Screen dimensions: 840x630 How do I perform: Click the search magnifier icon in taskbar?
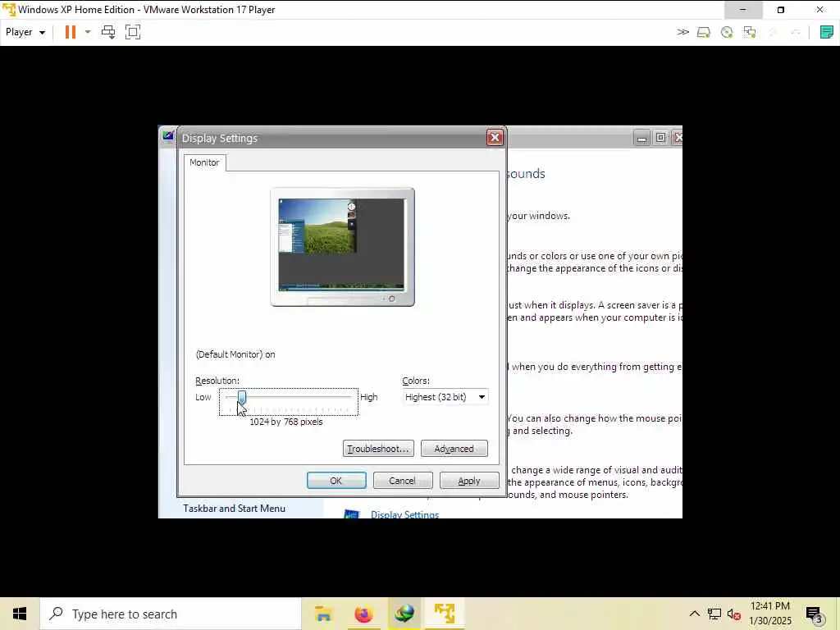(57, 614)
